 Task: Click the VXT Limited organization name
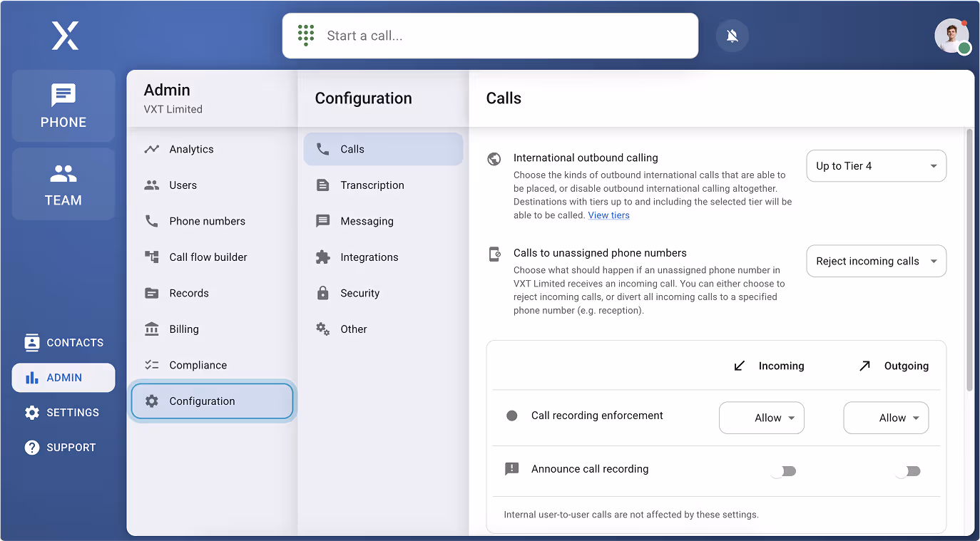tap(173, 109)
